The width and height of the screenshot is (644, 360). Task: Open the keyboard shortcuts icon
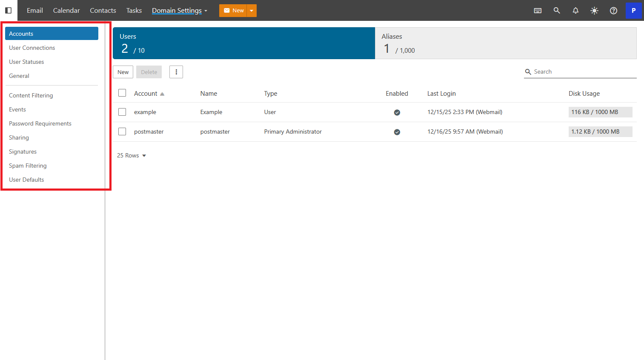click(538, 11)
